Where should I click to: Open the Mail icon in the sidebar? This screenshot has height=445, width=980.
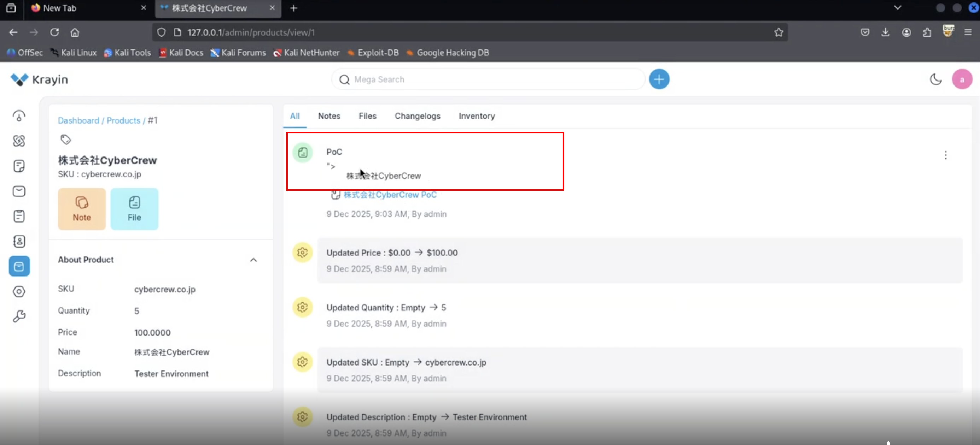[x=19, y=191]
